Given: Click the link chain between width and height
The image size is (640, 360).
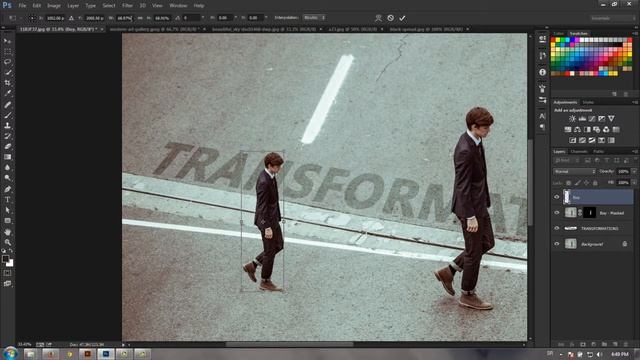Looking at the screenshot, I should (x=140, y=18).
